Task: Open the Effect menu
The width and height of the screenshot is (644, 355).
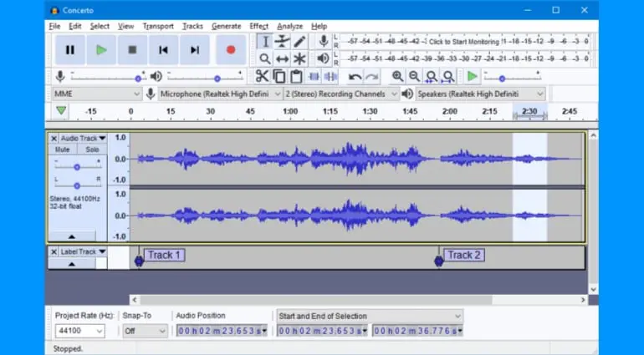Action: click(258, 26)
